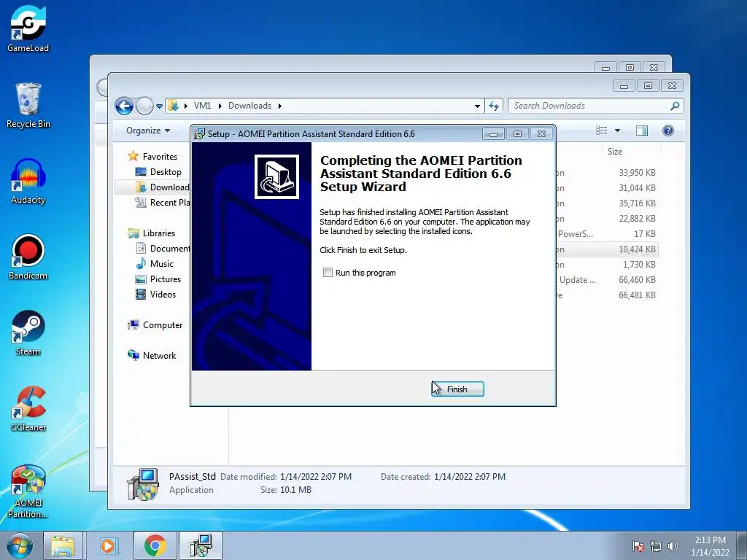The width and height of the screenshot is (747, 560).
Task: Click the Windows Explorer taskbar icon
Action: click(x=63, y=545)
